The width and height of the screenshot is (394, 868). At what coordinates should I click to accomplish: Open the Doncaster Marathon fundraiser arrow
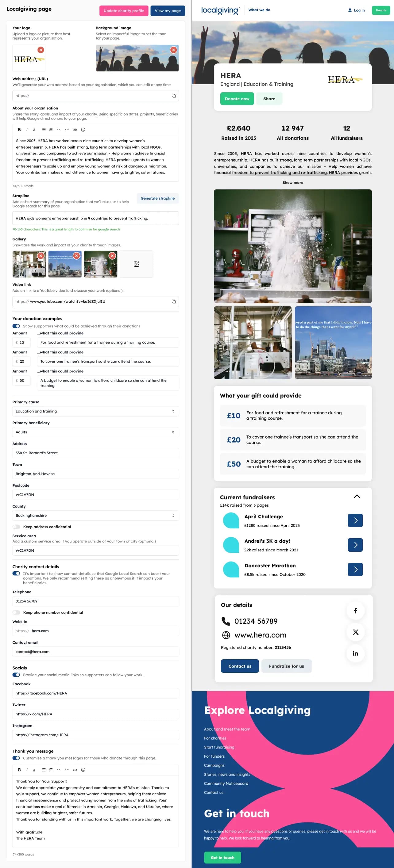[x=355, y=570]
